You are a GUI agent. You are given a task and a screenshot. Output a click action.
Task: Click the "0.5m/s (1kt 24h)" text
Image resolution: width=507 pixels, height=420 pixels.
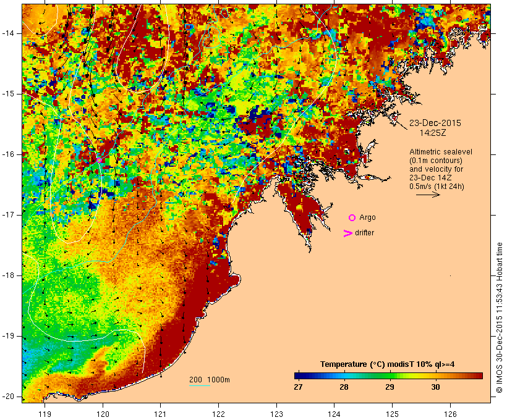[437, 187]
